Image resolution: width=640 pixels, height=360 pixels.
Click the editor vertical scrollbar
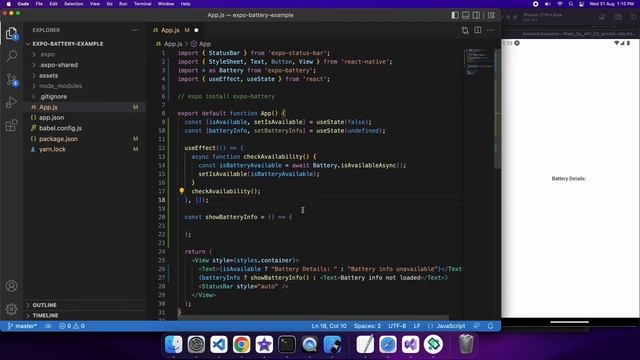coord(498,108)
